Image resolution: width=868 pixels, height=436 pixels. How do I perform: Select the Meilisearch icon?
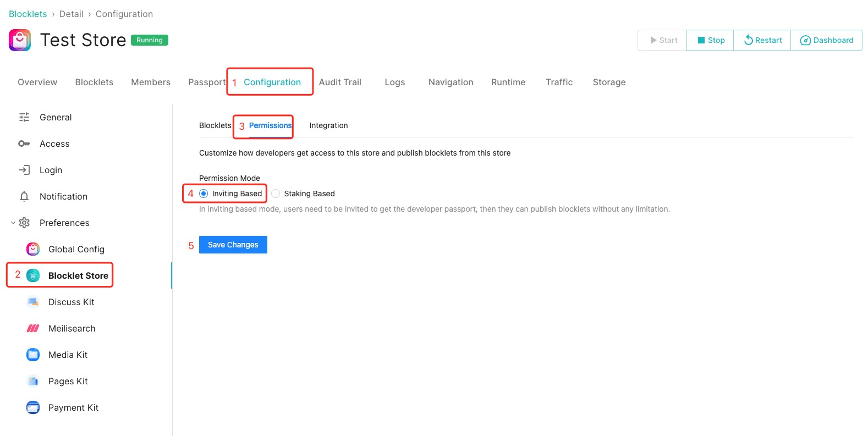[33, 328]
